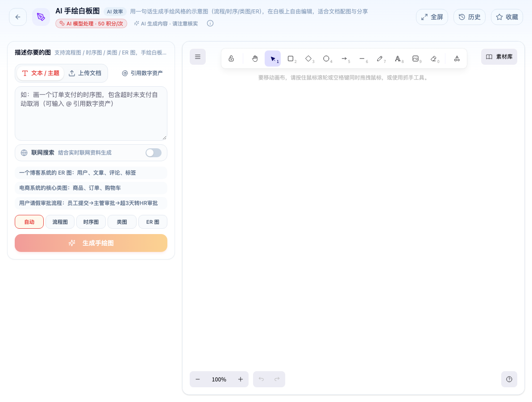Screen dimensions: 532x402
Task: Select the arrow drawing tool
Action: 344,59
